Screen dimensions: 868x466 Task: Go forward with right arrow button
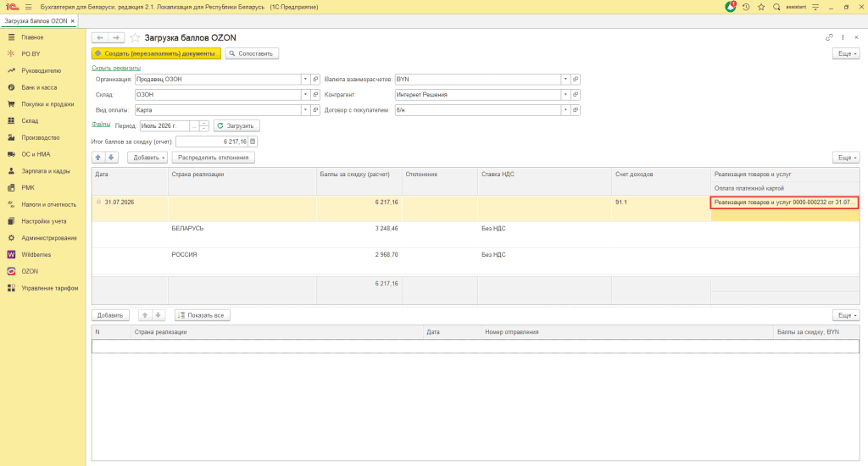click(115, 37)
